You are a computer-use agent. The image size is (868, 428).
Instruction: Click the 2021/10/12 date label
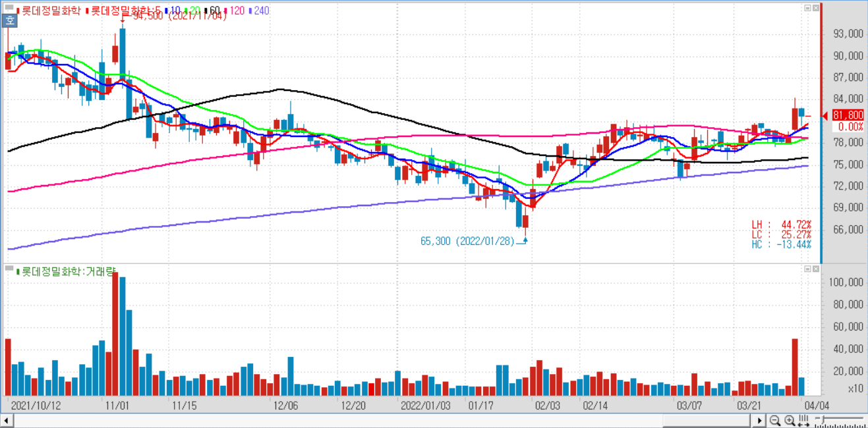[x=35, y=405]
